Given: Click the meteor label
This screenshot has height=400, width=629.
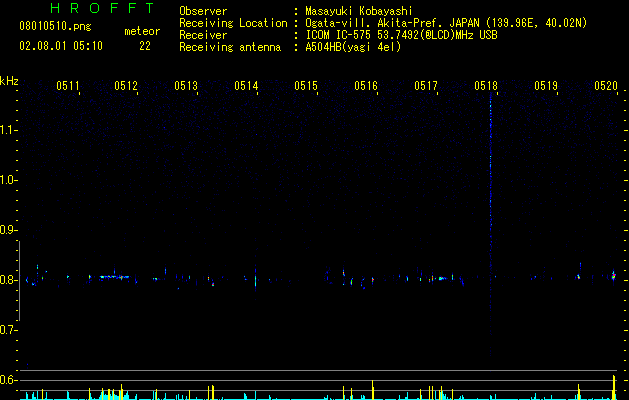Looking at the screenshot, I should [142, 31].
